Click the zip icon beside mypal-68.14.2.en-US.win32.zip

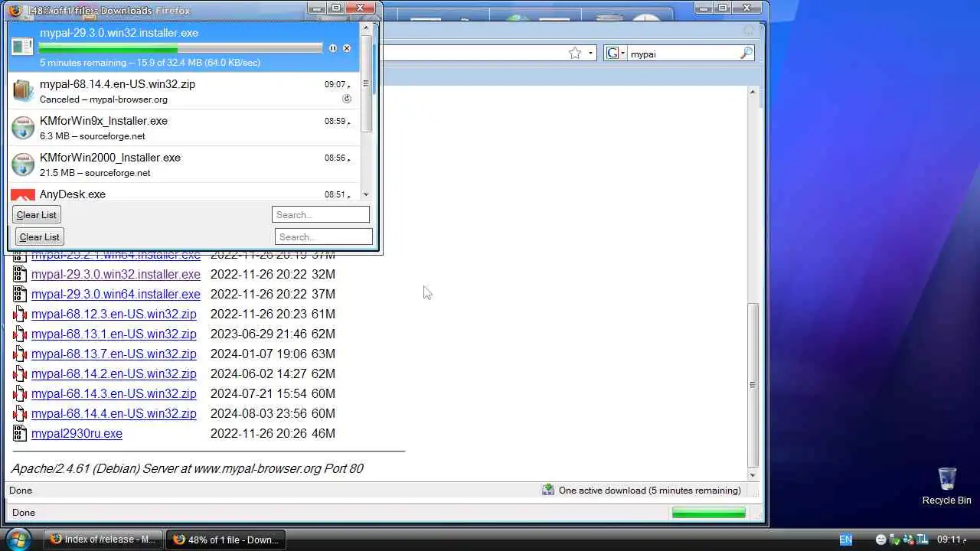click(20, 373)
